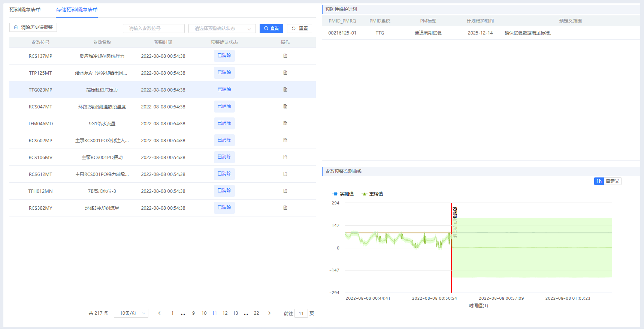Click document icon for TFM046MD row
644x329 pixels.
click(285, 123)
